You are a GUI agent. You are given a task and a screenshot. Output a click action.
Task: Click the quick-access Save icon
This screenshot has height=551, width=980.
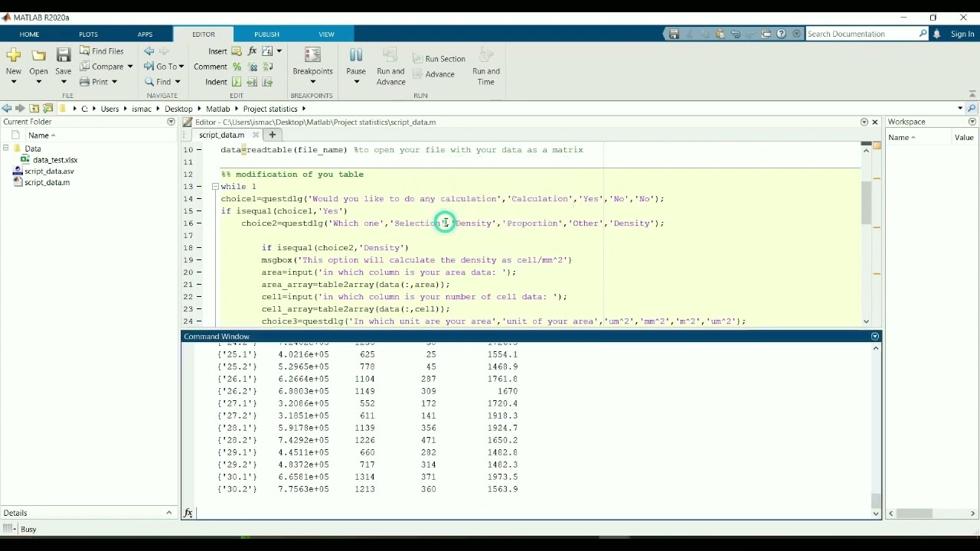pyautogui.click(x=674, y=34)
